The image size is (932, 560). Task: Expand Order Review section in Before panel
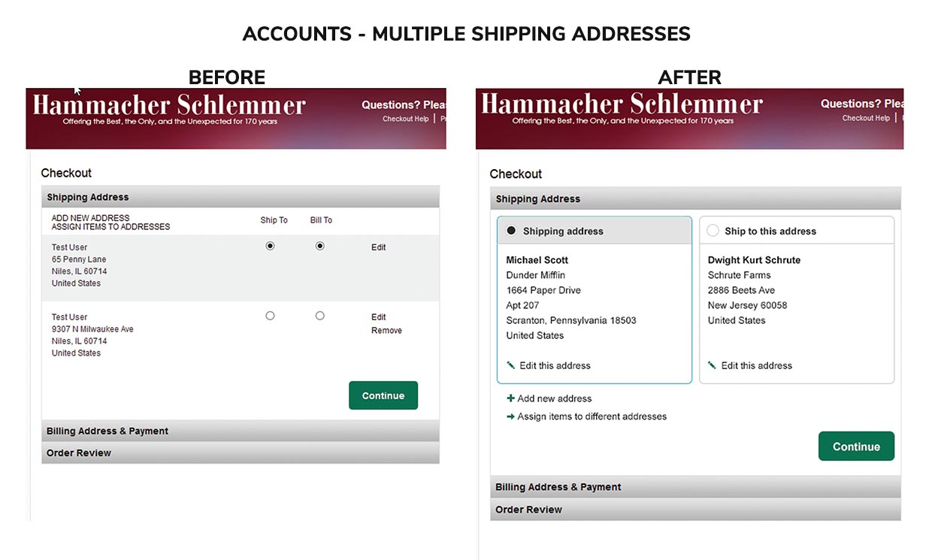tap(79, 453)
